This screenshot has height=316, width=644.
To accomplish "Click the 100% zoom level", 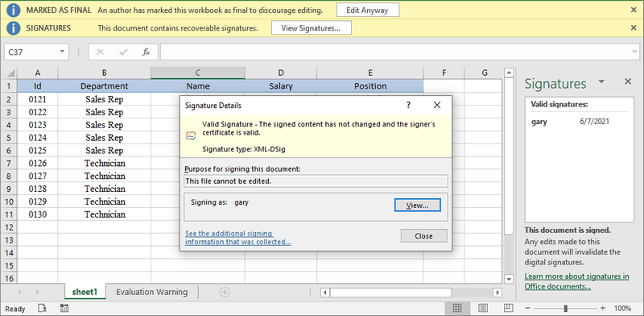I will point(622,308).
